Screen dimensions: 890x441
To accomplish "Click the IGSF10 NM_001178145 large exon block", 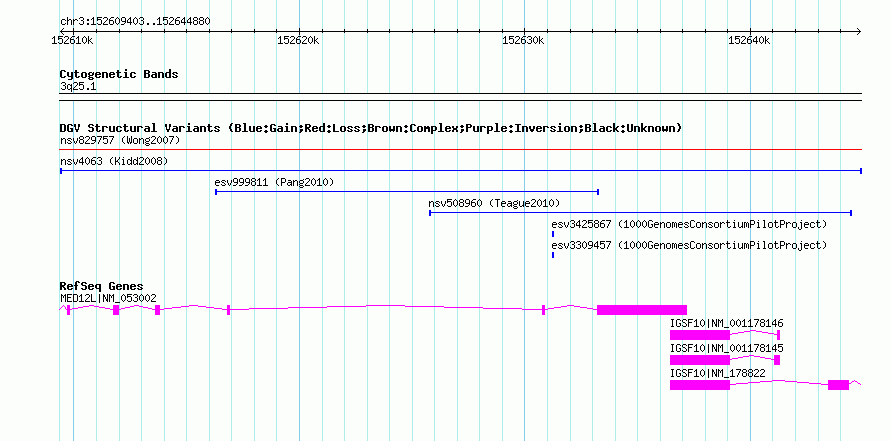I will 700,360.
